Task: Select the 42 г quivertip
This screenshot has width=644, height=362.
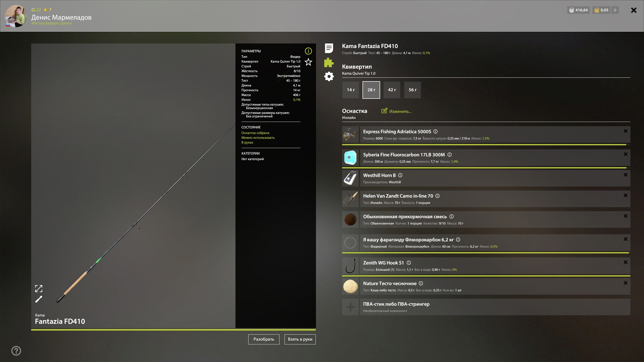Action: (392, 90)
